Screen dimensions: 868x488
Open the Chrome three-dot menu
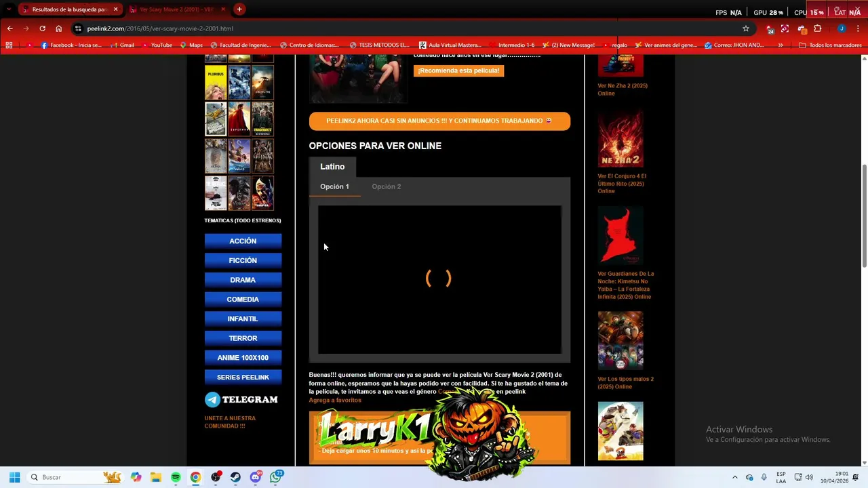(858, 28)
